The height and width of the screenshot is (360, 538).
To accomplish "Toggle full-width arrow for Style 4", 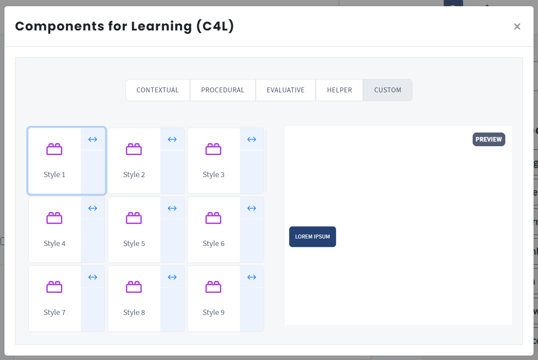I will click(93, 208).
